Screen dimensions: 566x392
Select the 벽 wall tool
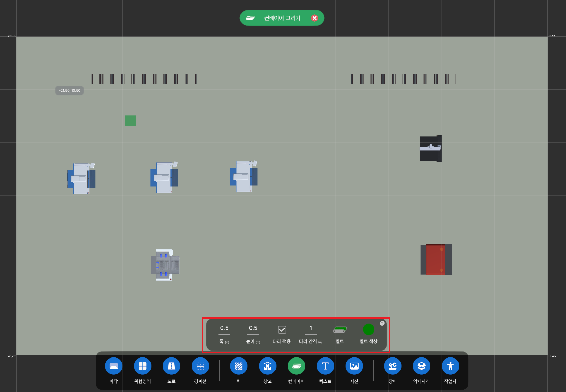239,366
